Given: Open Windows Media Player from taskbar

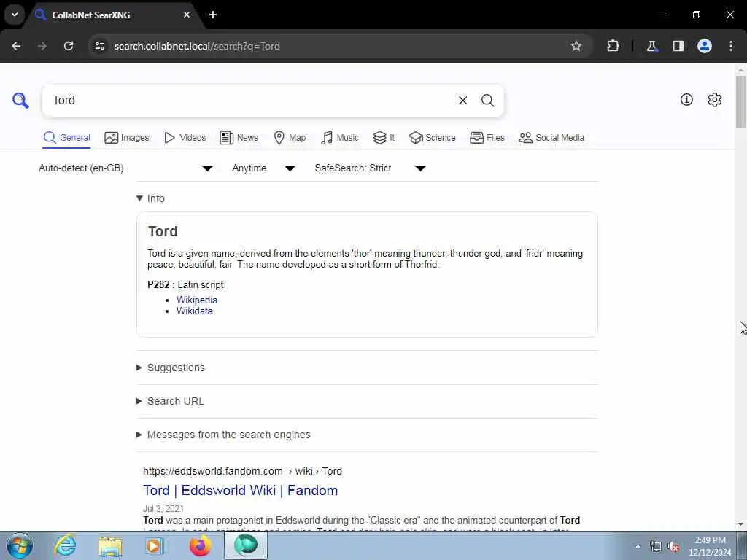Looking at the screenshot, I should click(x=155, y=546).
